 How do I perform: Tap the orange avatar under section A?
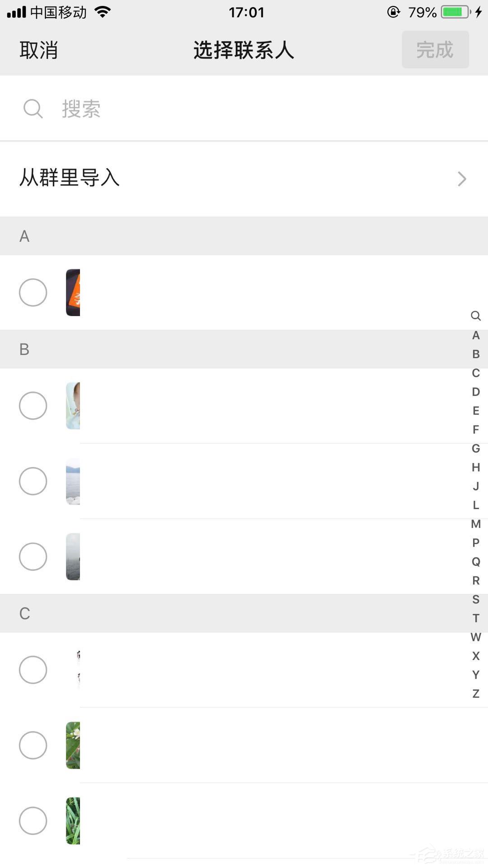73,292
